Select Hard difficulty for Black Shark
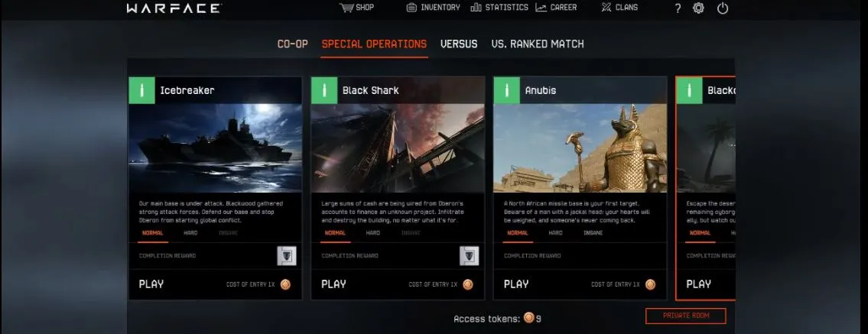 coord(373,233)
